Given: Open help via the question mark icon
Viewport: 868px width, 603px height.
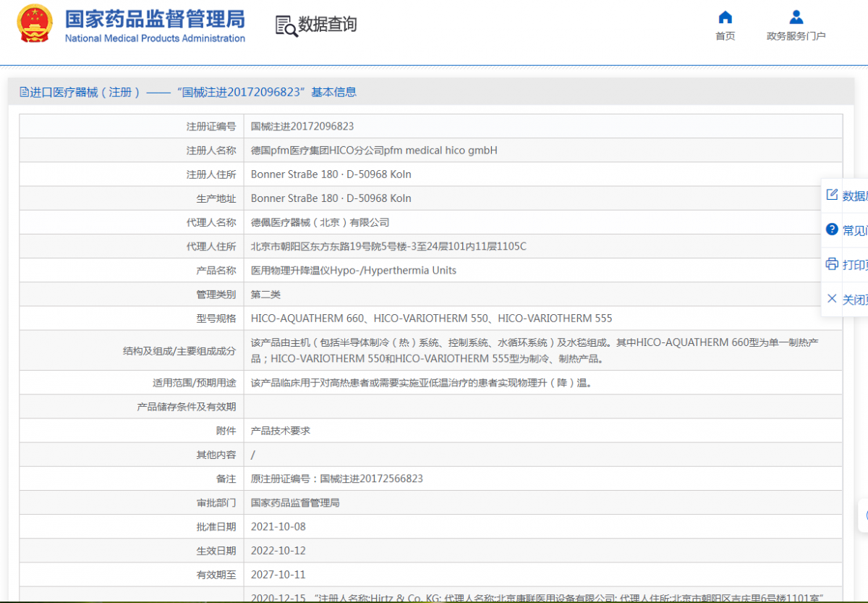Looking at the screenshot, I should tap(832, 229).
